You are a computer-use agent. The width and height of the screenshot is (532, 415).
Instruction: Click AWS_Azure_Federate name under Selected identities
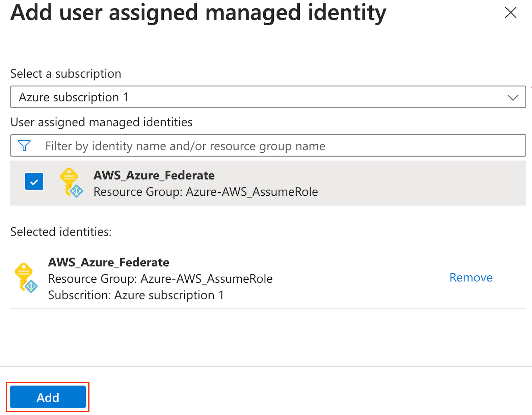pos(109,262)
